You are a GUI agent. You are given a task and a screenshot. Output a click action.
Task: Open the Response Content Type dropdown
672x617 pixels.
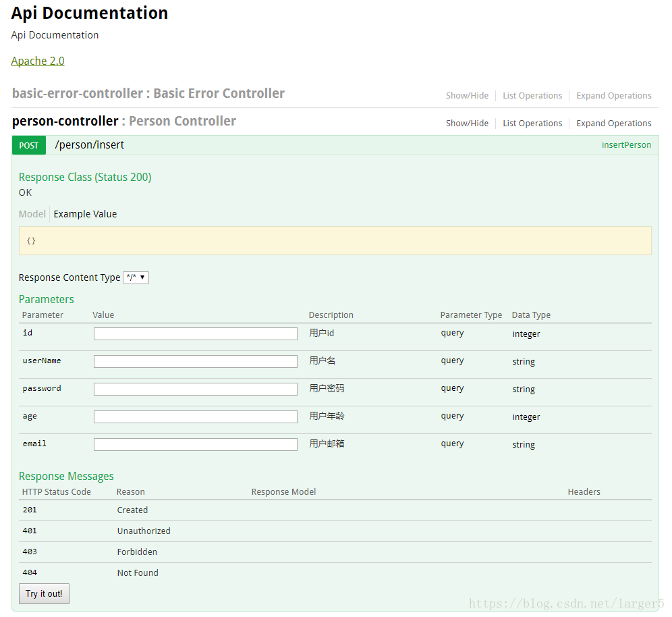(x=136, y=277)
